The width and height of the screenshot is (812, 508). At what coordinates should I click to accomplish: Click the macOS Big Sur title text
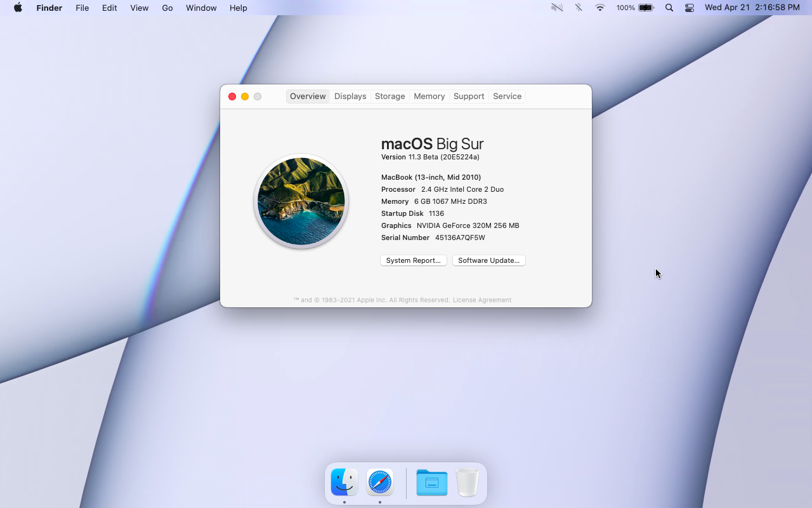tap(433, 144)
